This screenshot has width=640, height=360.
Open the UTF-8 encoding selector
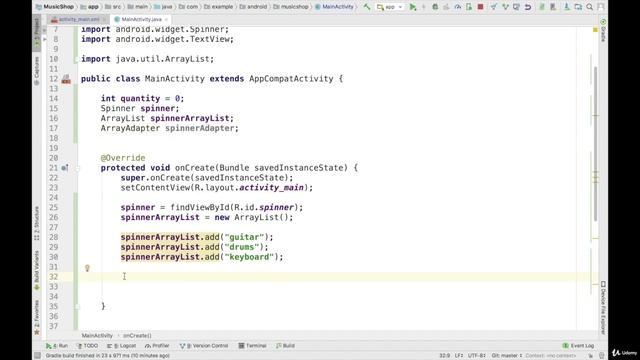pos(476,356)
